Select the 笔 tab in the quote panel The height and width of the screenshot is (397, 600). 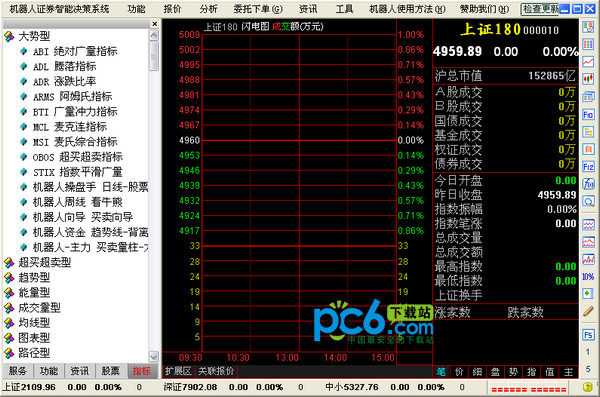(441, 372)
